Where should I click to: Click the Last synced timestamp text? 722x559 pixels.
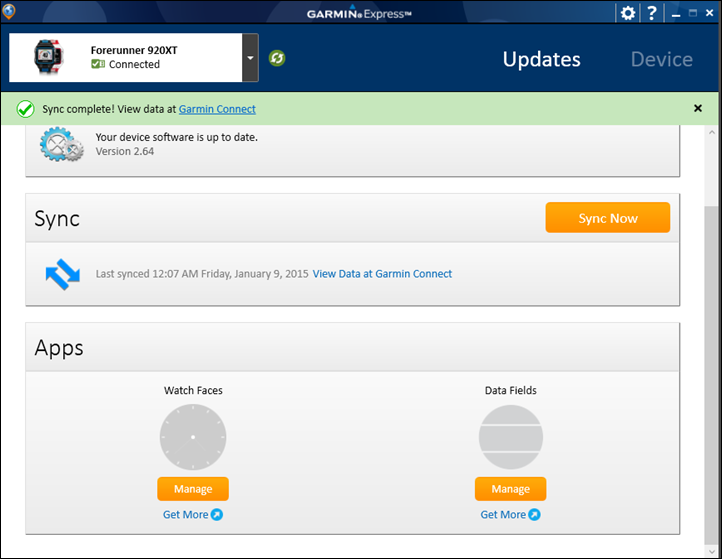(202, 274)
